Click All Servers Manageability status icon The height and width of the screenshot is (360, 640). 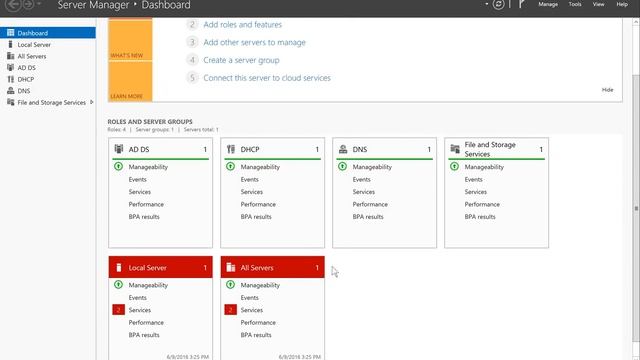click(230, 284)
